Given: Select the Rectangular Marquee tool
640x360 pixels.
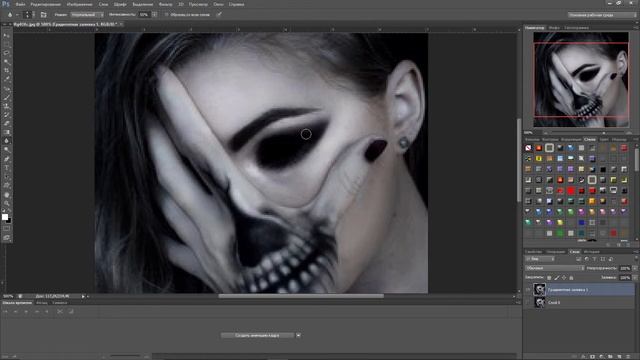Looking at the screenshot, I should (7, 44).
